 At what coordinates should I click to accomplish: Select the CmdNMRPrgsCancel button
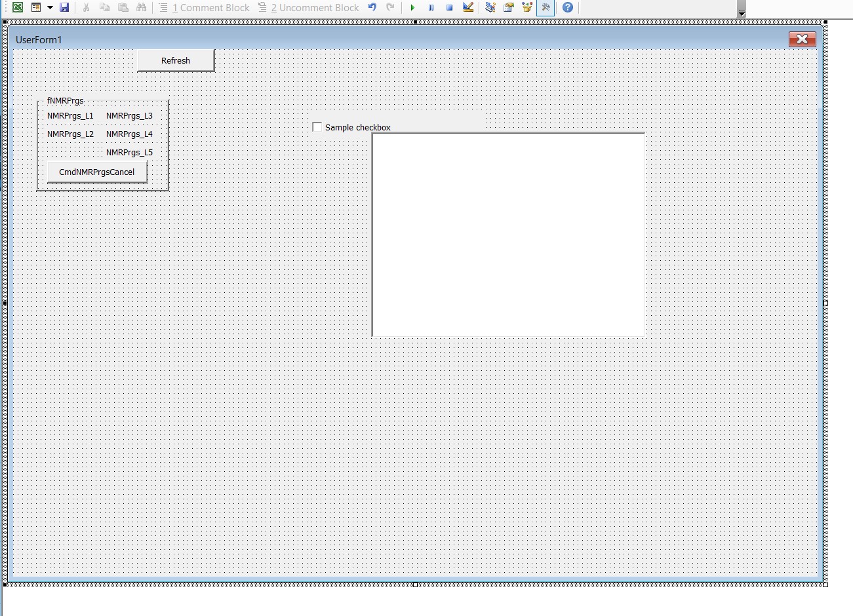click(97, 172)
